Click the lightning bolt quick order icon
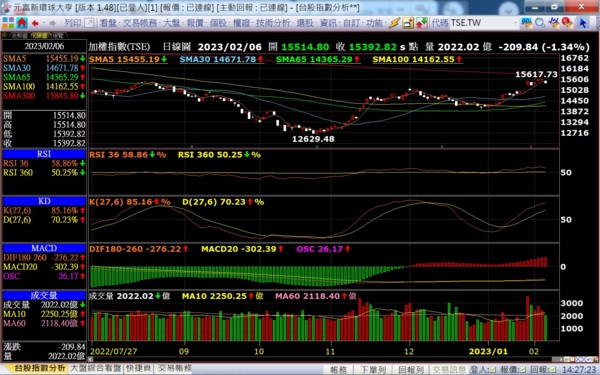The image size is (600, 375). click(394, 23)
